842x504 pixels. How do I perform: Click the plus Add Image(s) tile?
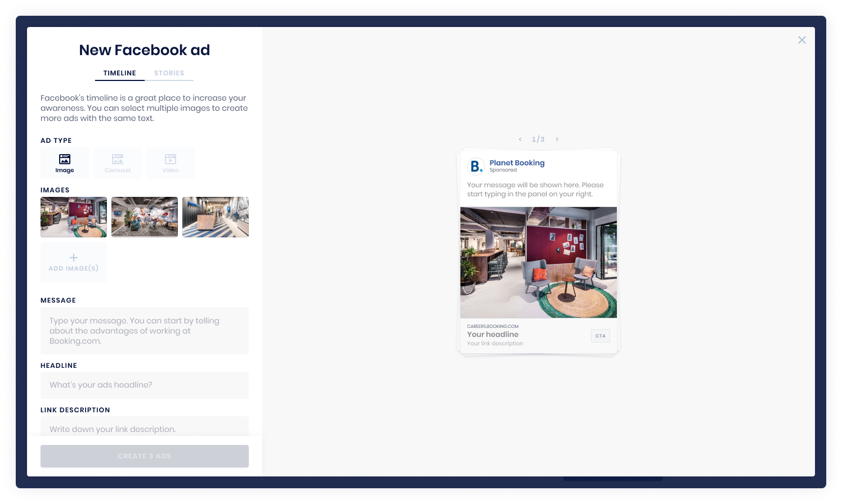pyautogui.click(x=74, y=263)
